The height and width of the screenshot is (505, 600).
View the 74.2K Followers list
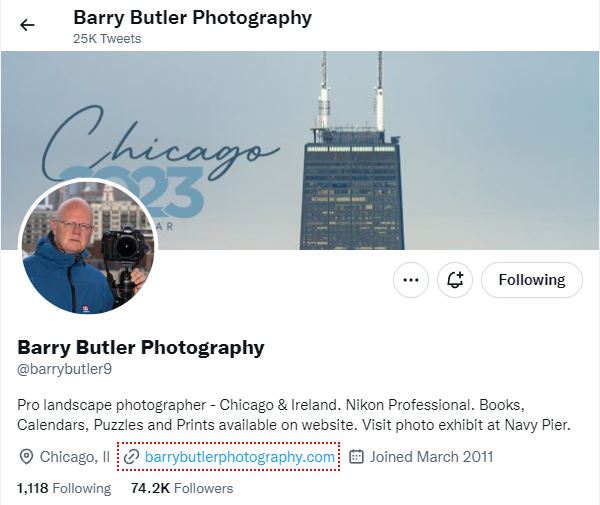182,489
